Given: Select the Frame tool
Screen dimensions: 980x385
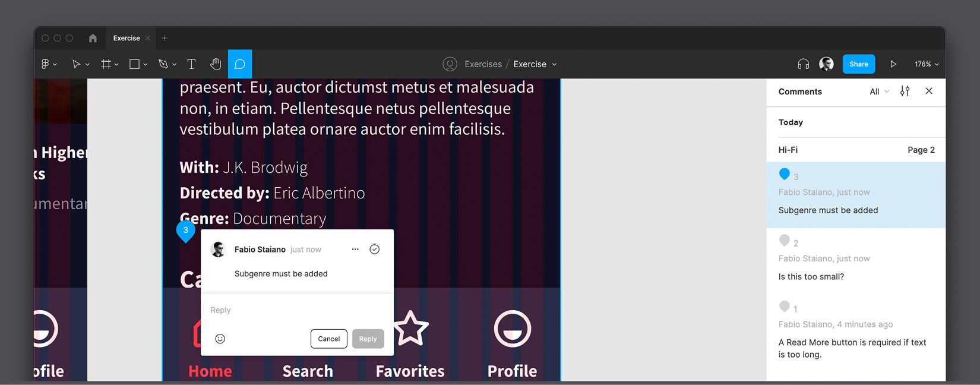Looking at the screenshot, I should (106, 64).
